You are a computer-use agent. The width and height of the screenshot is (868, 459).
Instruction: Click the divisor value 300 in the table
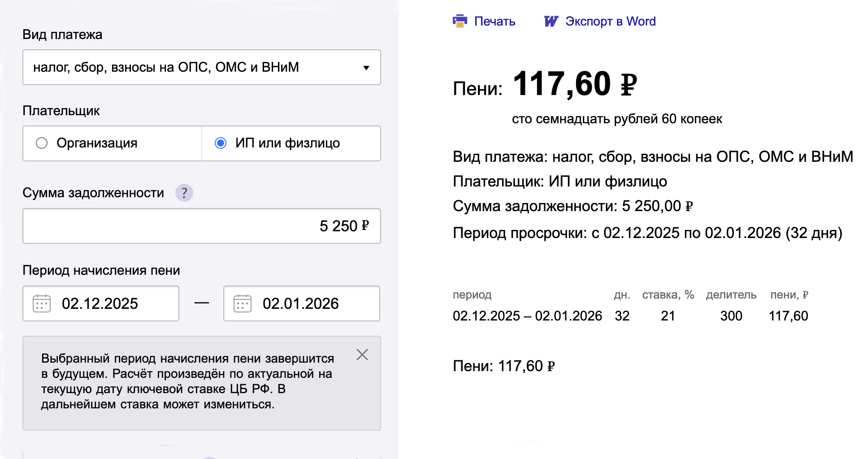(x=731, y=316)
